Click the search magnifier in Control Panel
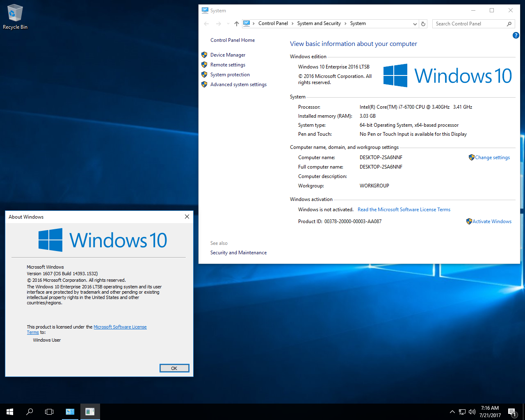This screenshot has height=420, width=525. pos(509,24)
